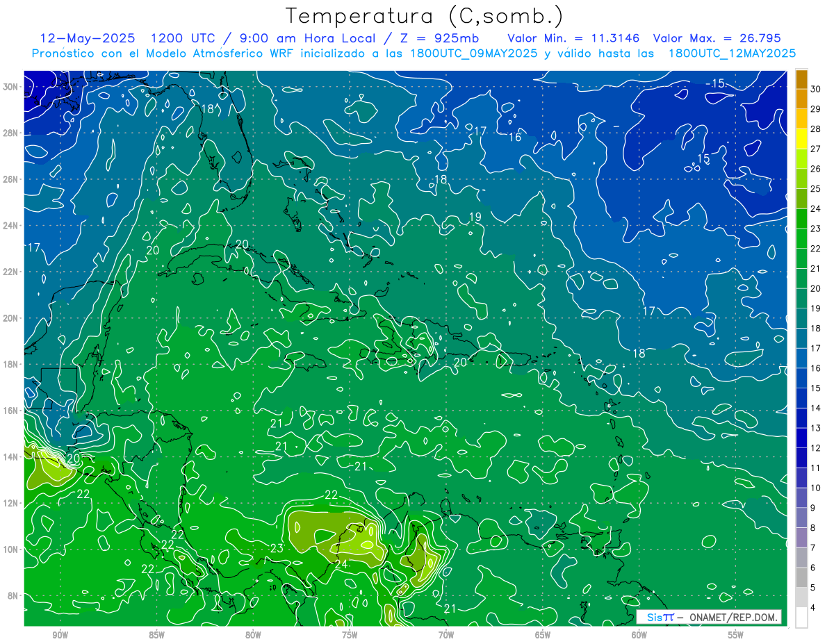Click the 18N latitude axis label
This screenshot has height=644, width=834.
pyautogui.click(x=10, y=364)
